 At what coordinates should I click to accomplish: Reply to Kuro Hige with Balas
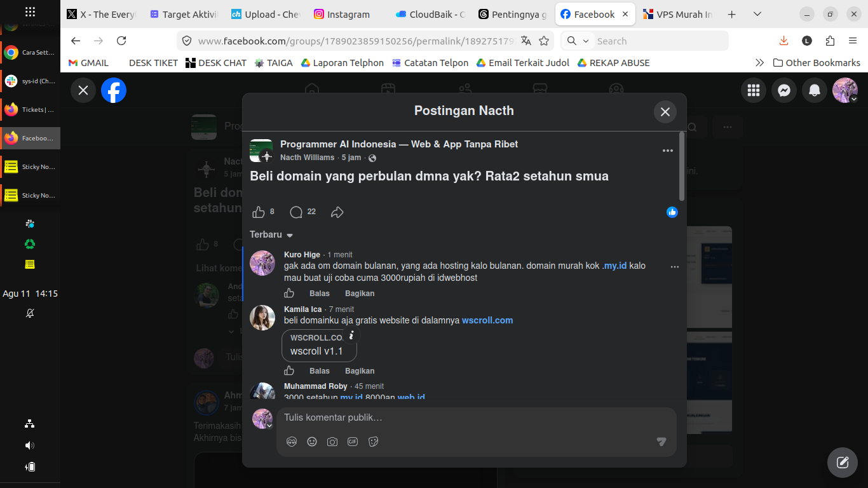320,294
